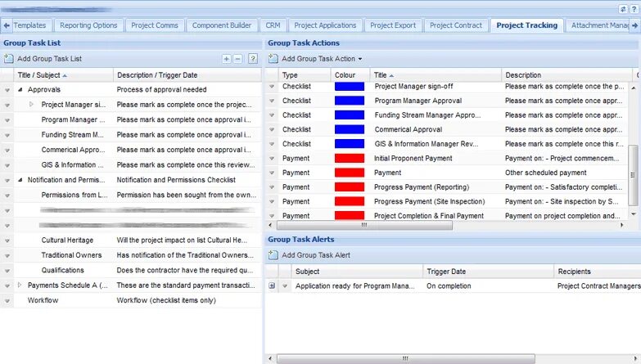Select Application ready for Program Mana... alert
This screenshot has width=641, height=364.
click(453, 286)
